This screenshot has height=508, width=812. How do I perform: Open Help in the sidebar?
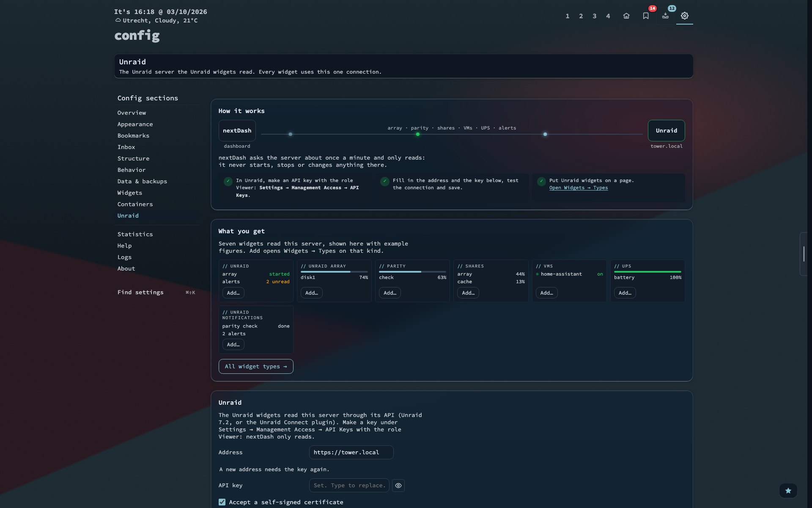pyautogui.click(x=124, y=246)
